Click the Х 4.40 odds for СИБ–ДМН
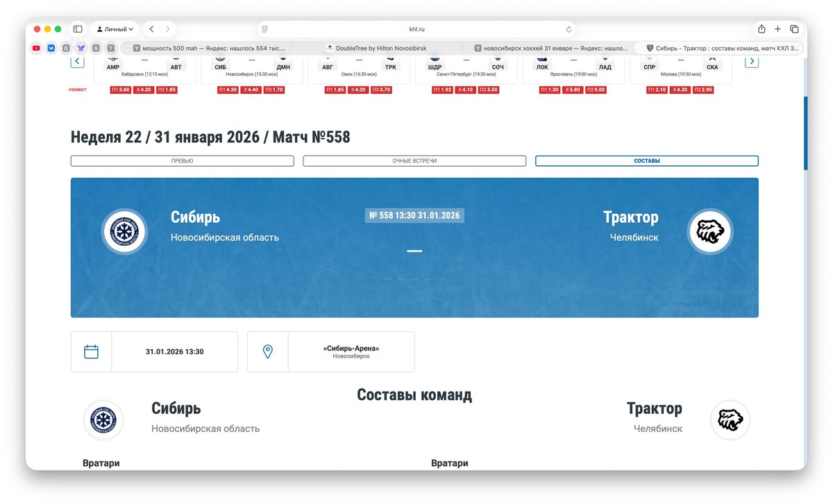 tap(251, 90)
